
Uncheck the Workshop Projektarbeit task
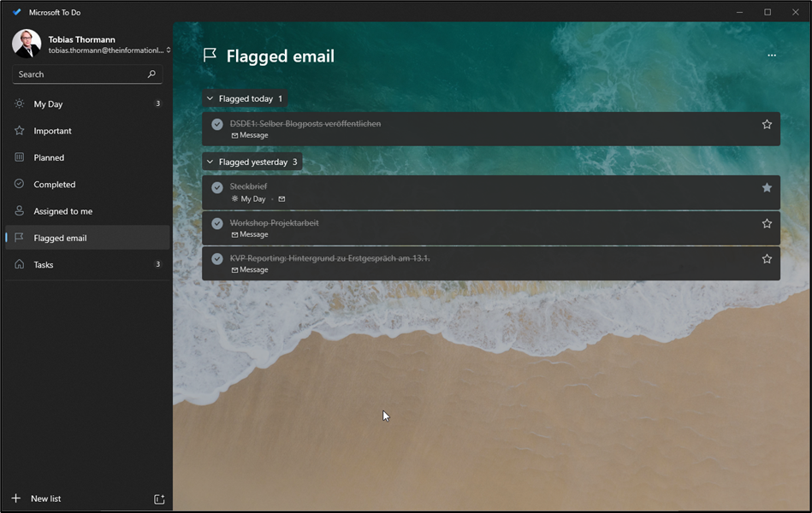coord(217,223)
